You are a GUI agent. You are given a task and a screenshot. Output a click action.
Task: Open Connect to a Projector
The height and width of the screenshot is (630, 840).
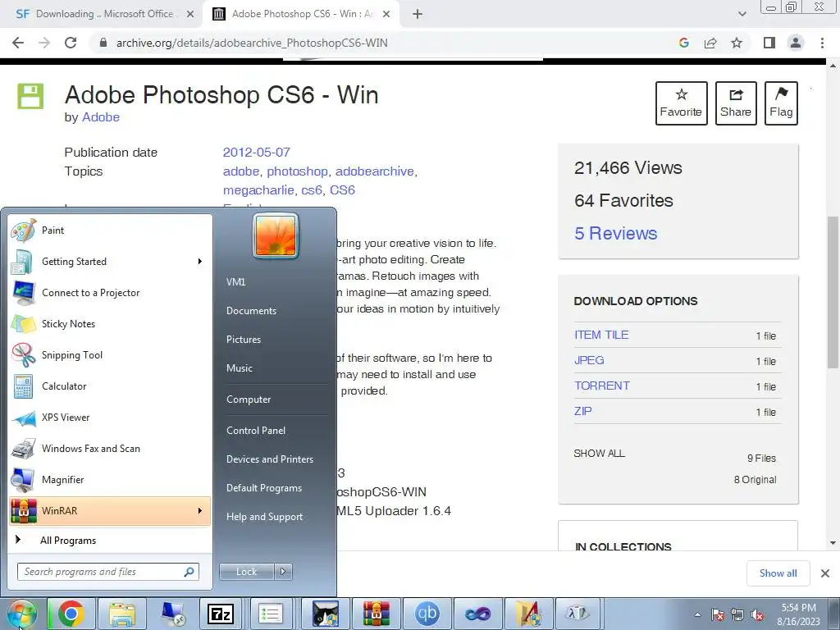[x=110, y=293]
